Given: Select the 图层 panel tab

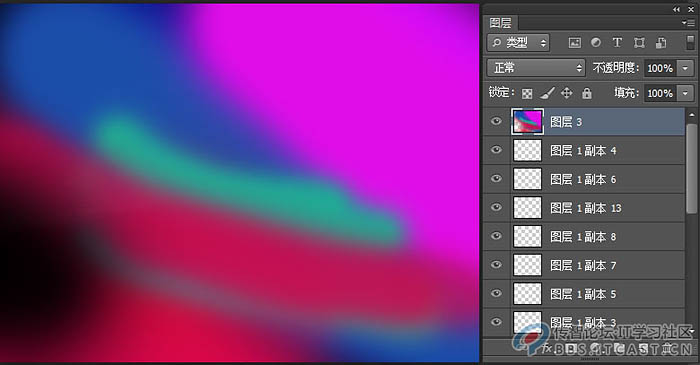Looking at the screenshot, I should tap(500, 23).
